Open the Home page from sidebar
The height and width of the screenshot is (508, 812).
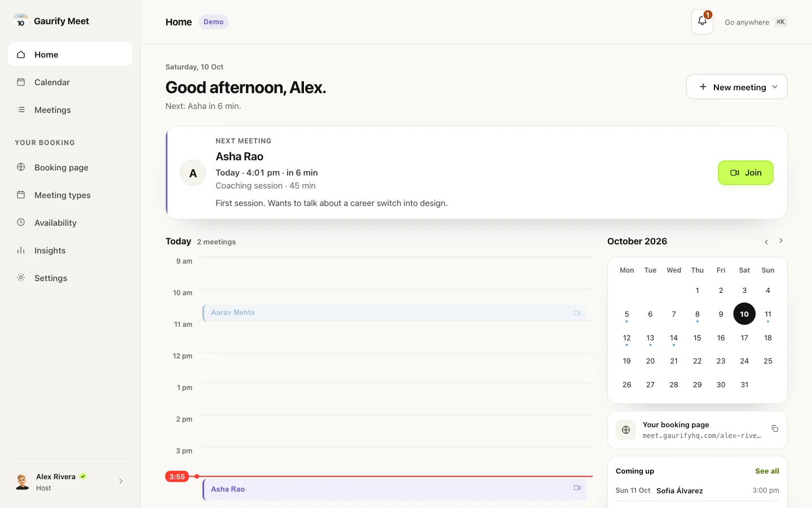(x=70, y=55)
